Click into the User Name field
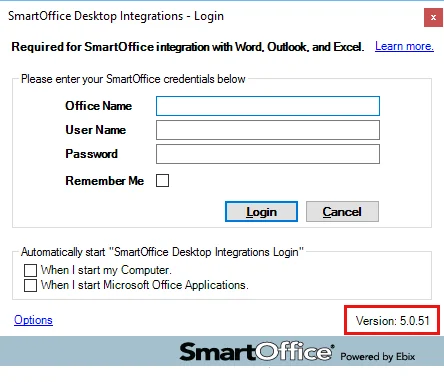Screen dimensions: 444x382 pos(268,130)
